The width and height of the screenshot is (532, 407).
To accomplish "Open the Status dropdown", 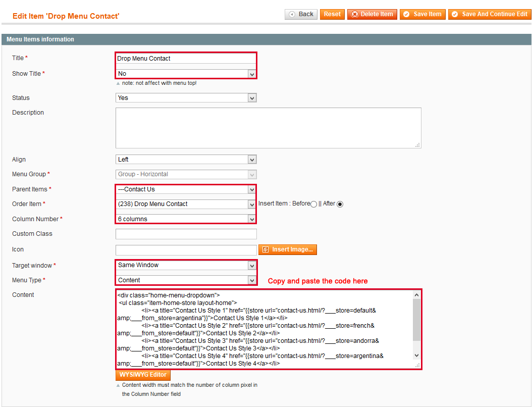I will 186,98.
